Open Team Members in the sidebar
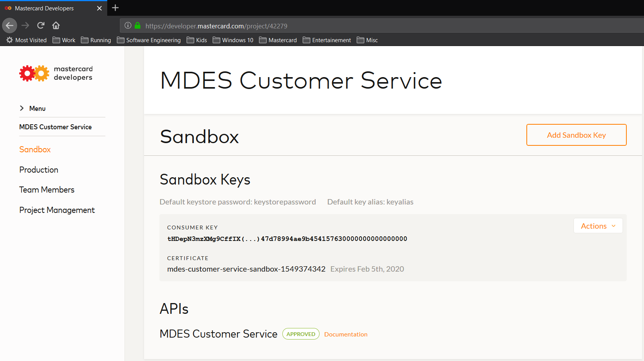The height and width of the screenshot is (361, 644). [x=47, y=190]
